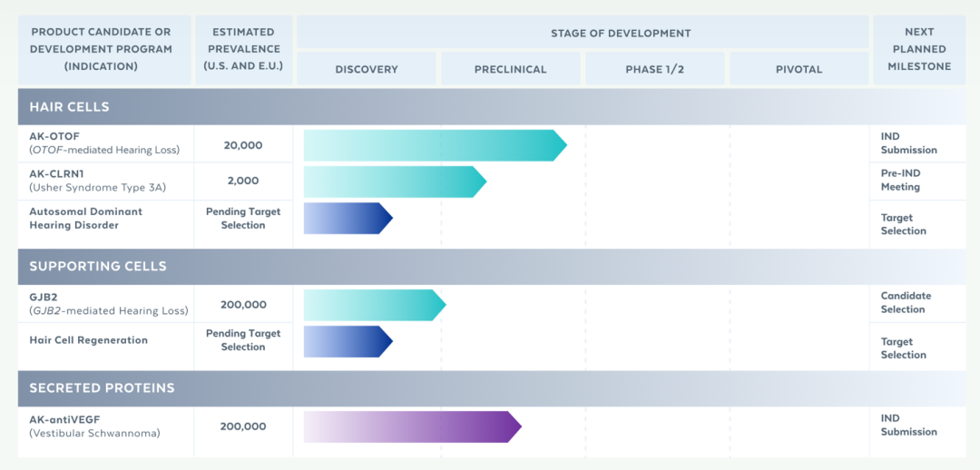Image resolution: width=980 pixels, height=470 pixels.
Task: Click the AK-OTOF teal progress bar
Action: [435, 145]
